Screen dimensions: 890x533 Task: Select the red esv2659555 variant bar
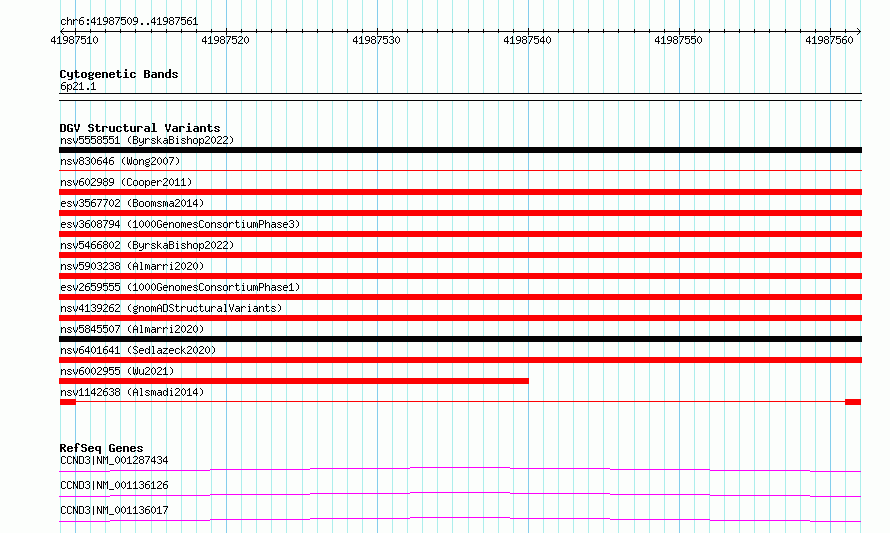[x=460, y=297]
